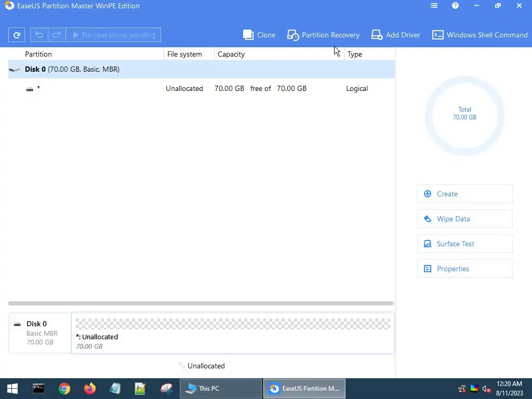Select the unallocated 70.00 GB block in disk map
Screen dimensions: 532x399
point(233,333)
